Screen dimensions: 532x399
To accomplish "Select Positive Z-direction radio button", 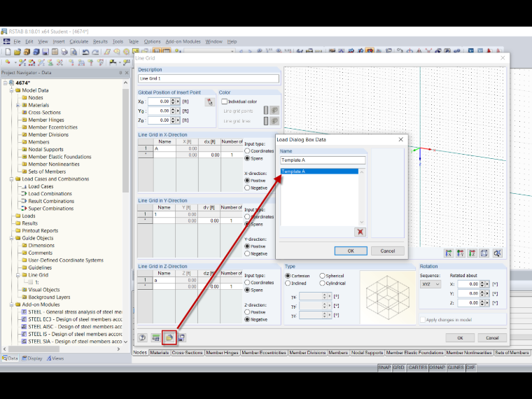I will [247, 312].
